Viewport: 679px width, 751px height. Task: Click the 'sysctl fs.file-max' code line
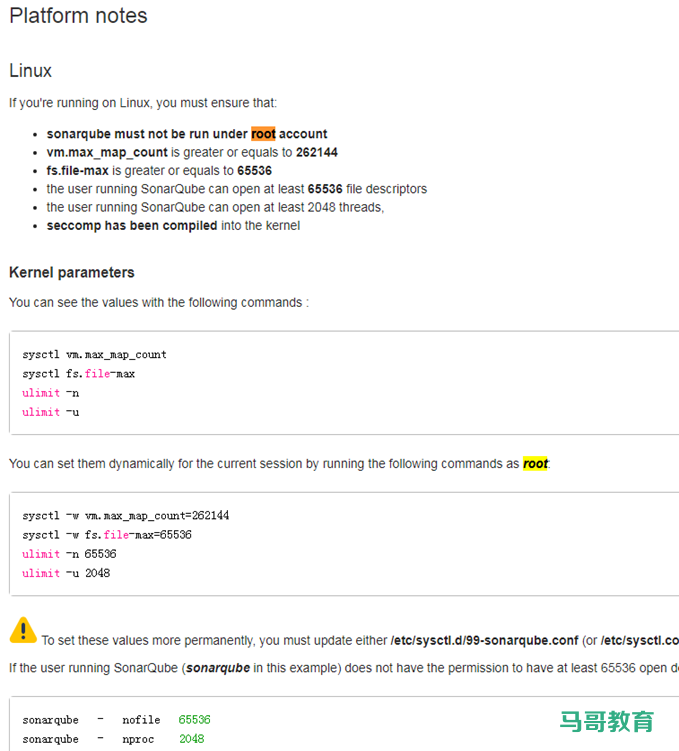pyautogui.click(x=79, y=374)
